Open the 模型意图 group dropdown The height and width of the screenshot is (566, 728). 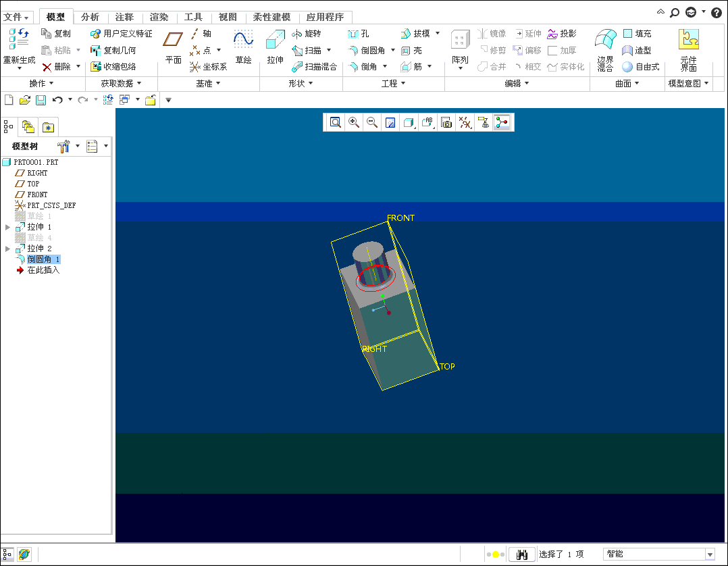pos(689,84)
